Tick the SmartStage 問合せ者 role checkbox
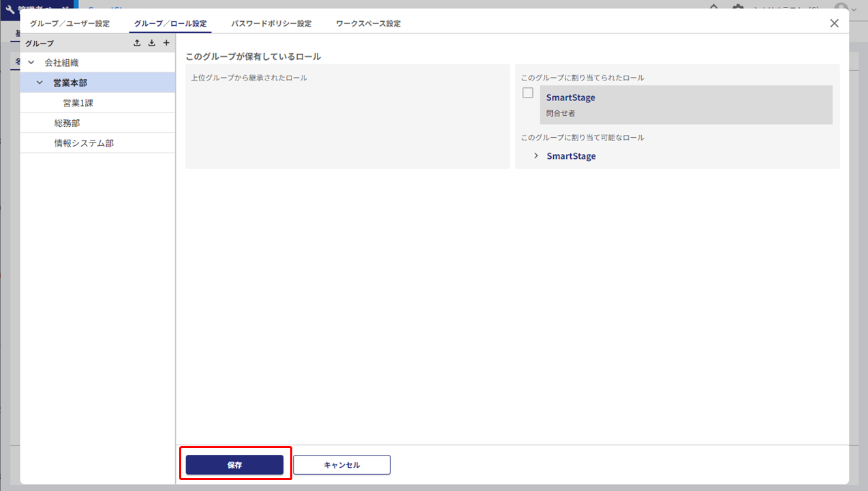The height and width of the screenshot is (491, 868). (527, 93)
